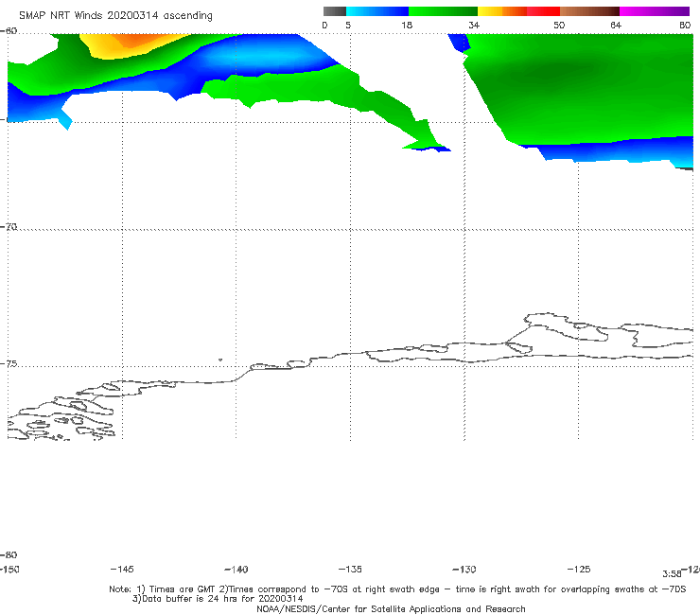Click the color bar label "18"
Image resolution: width=700 pixels, height=615 pixels.
[x=407, y=25]
